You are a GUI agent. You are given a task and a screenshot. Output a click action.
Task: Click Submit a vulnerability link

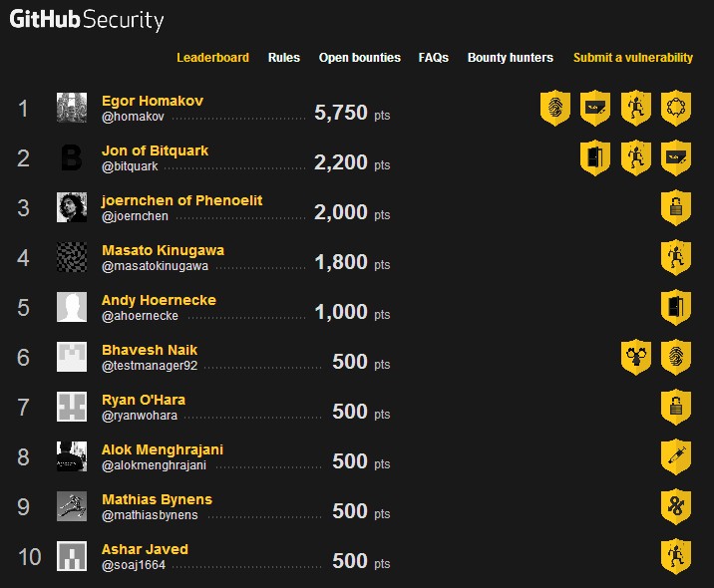tap(633, 58)
